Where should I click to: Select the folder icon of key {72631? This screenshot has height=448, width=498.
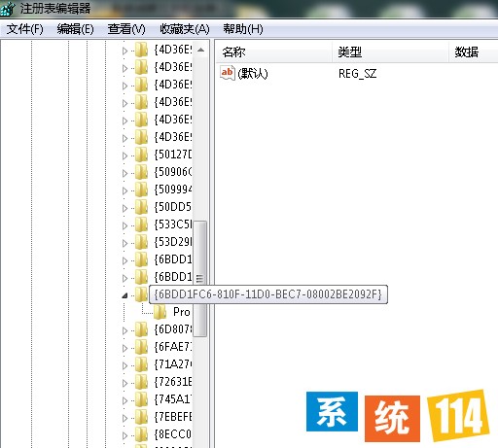pos(141,382)
